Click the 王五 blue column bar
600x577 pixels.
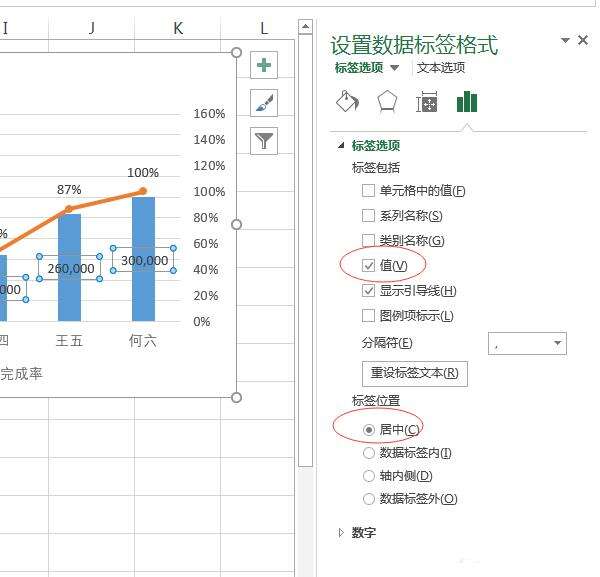(69, 267)
